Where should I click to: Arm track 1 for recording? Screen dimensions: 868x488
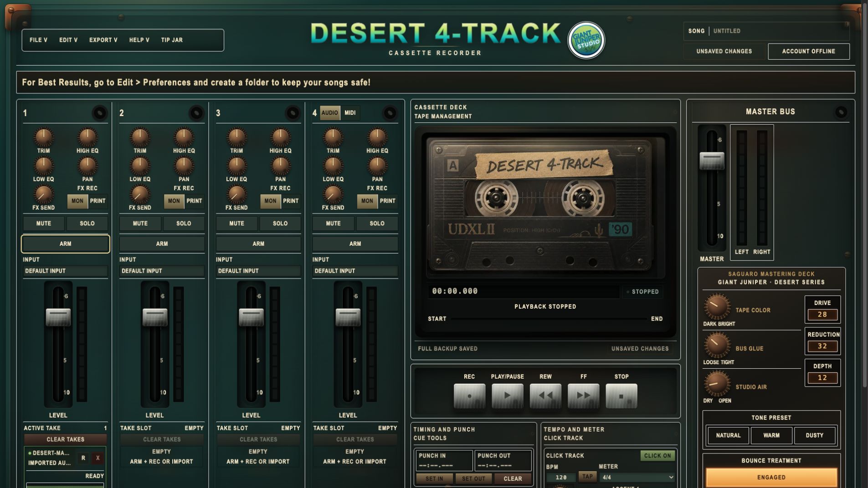(x=65, y=244)
